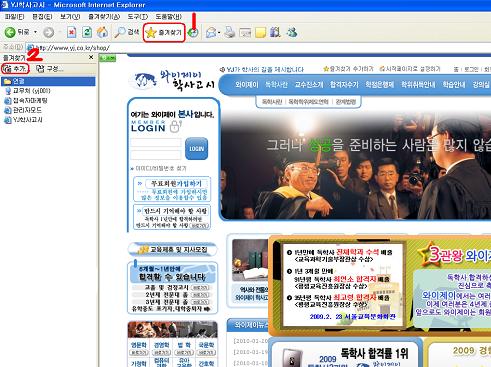Screen dimensions: 491x367
Task: Toggle the Favorites star button
Action: tap(164, 33)
